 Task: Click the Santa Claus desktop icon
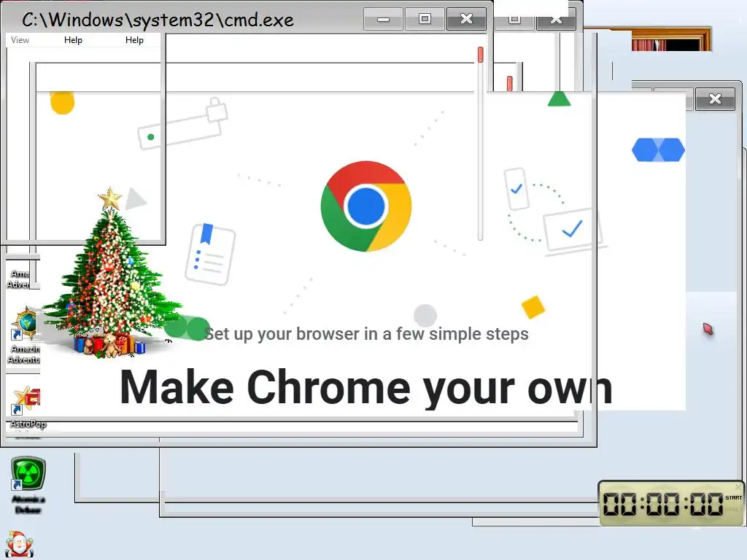(20, 545)
